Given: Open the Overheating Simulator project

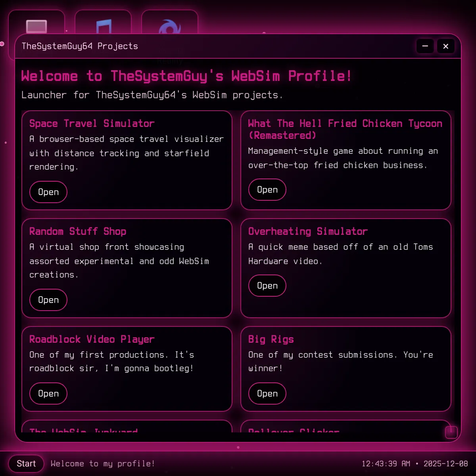Looking at the screenshot, I should (267, 286).
